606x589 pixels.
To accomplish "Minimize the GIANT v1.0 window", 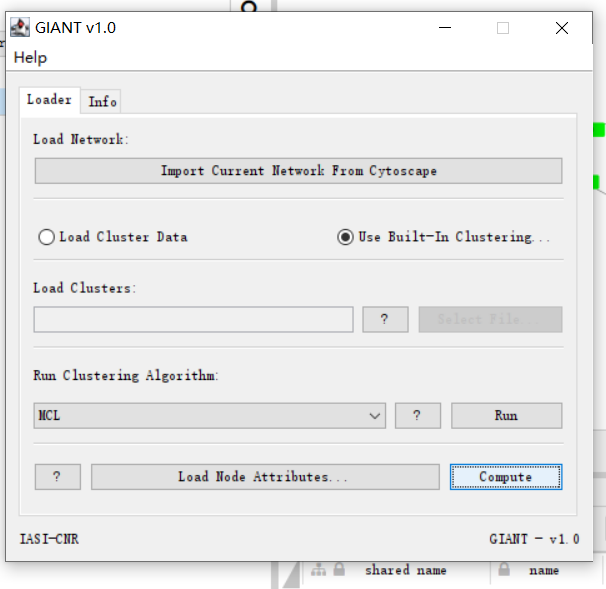I will coord(445,28).
